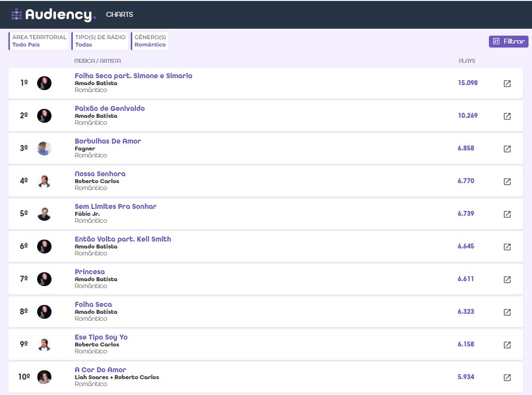Click Fagner's avatar in 3º row

(44, 148)
